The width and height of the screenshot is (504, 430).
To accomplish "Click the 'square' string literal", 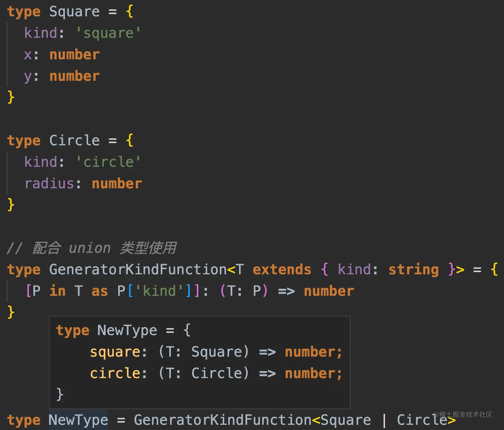I will click(x=108, y=33).
